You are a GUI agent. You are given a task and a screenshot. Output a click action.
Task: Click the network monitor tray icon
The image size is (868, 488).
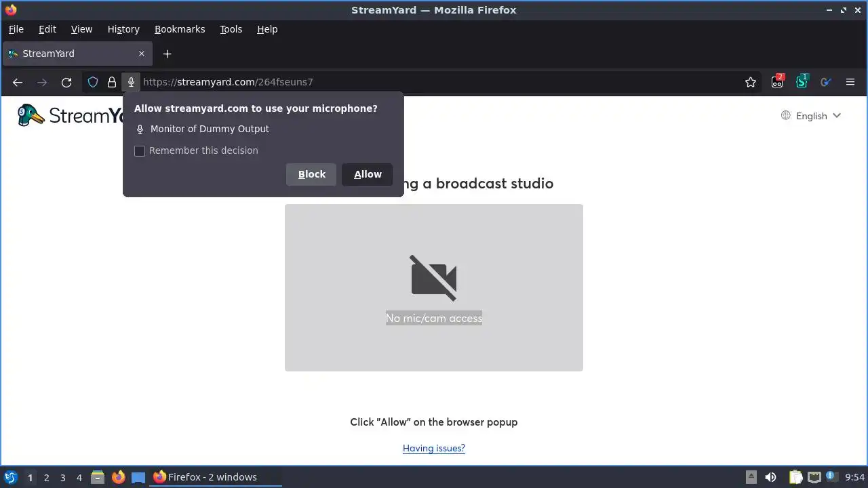click(814, 477)
